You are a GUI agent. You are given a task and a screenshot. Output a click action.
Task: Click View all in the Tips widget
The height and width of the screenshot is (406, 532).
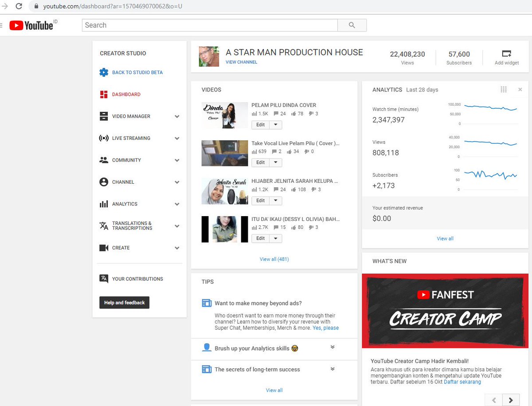pyautogui.click(x=274, y=390)
